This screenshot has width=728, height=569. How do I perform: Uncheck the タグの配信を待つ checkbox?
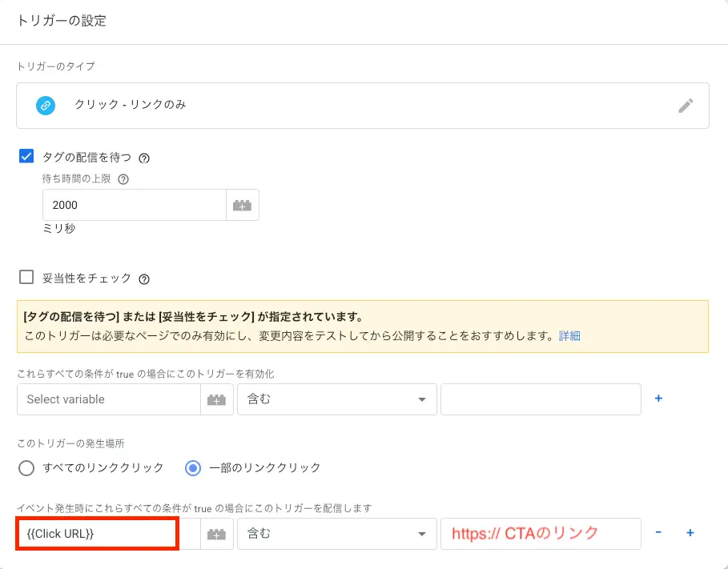26,157
